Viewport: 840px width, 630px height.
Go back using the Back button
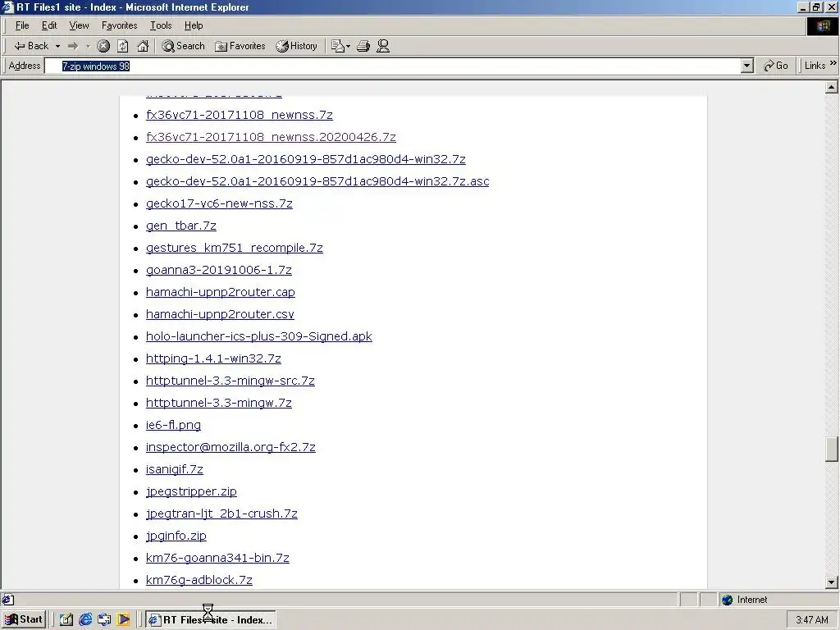(31, 46)
